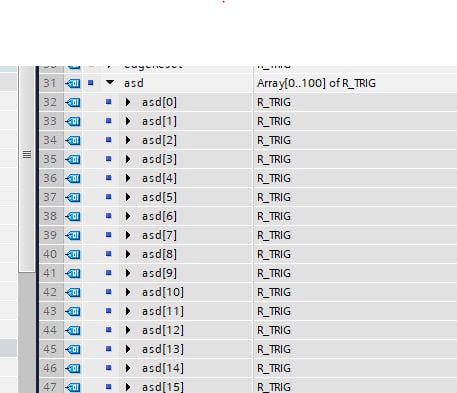
Task: Click the tag icon on row 42
Action: [x=73, y=292]
